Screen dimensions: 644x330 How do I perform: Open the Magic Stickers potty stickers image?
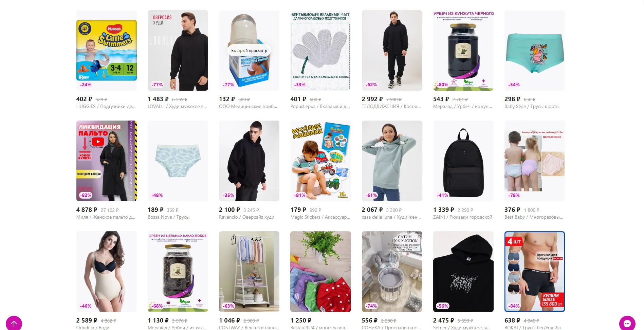320,161
